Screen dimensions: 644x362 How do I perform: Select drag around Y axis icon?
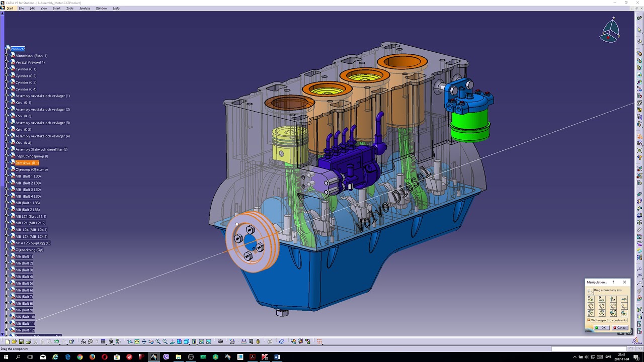pyautogui.click(x=602, y=313)
